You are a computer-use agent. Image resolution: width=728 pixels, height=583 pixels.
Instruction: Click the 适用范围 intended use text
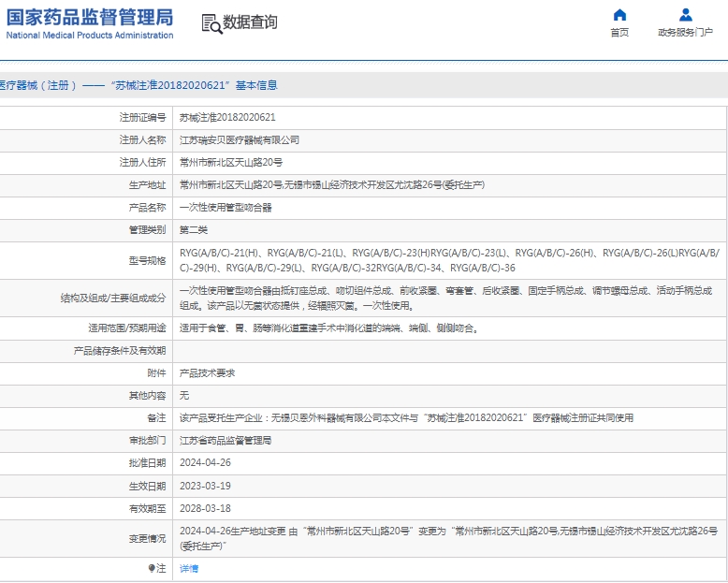click(329, 328)
